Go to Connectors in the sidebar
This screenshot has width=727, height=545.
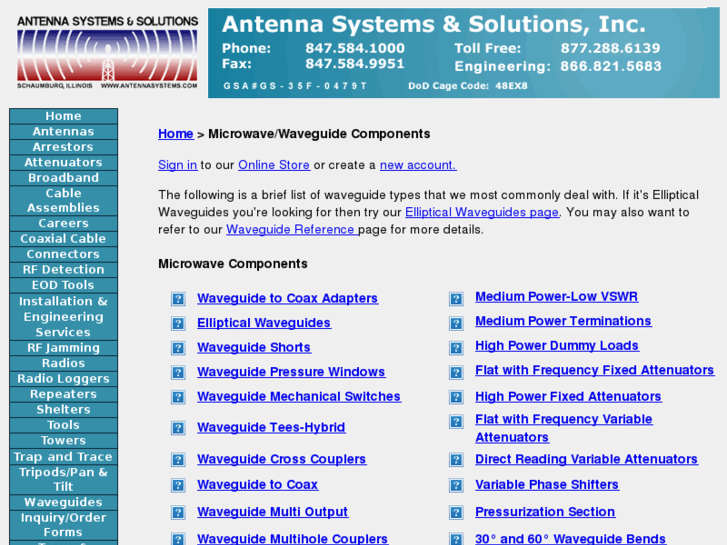click(x=64, y=254)
